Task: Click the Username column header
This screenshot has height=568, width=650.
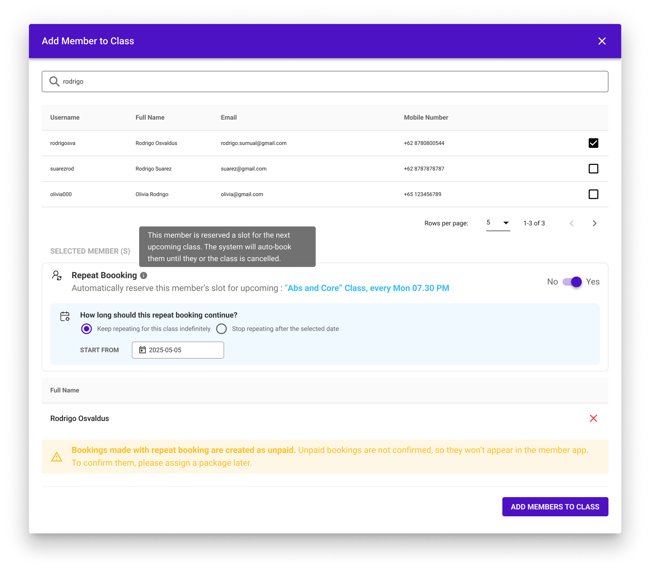Action: click(x=65, y=118)
